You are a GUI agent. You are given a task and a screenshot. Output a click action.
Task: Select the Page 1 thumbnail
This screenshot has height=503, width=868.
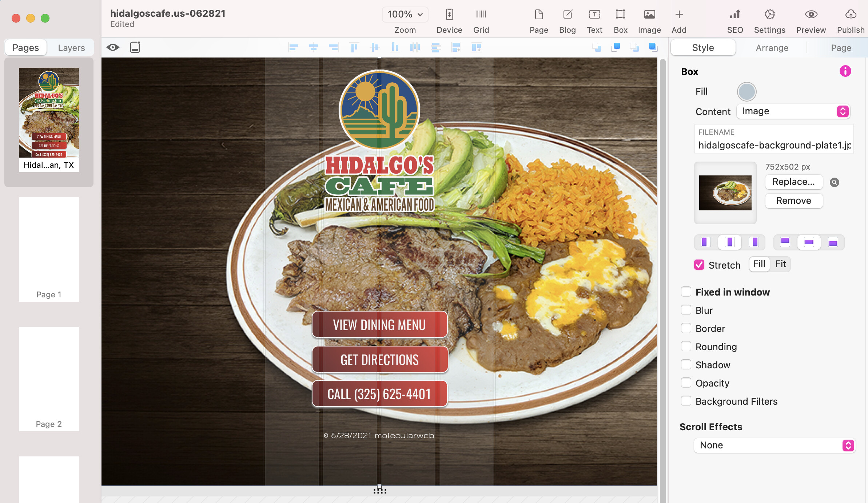[x=49, y=249]
